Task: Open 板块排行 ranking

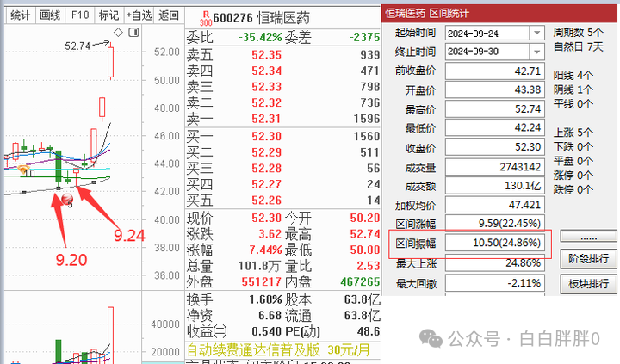Action: click(588, 284)
